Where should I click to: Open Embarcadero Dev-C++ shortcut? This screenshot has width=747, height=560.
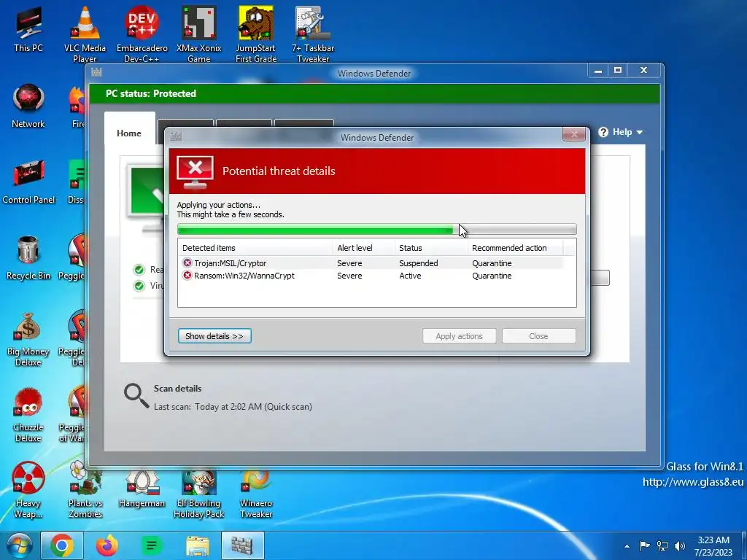tap(142, 34)
